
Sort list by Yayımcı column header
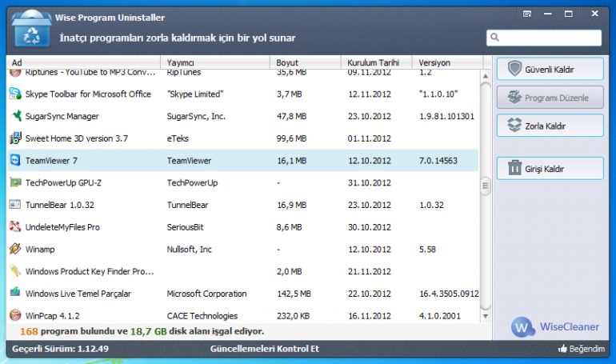coord(215,62)
